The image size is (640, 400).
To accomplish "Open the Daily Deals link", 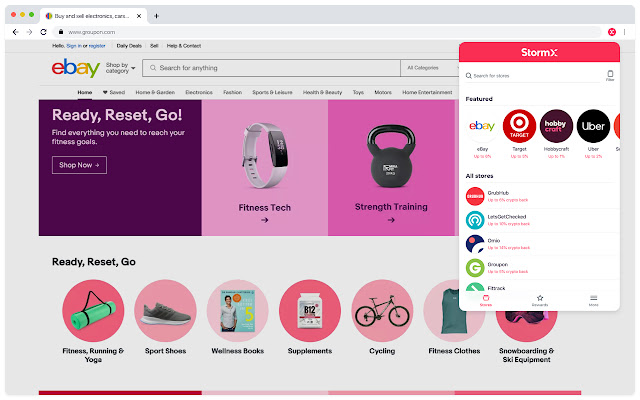I will point(129,46).
